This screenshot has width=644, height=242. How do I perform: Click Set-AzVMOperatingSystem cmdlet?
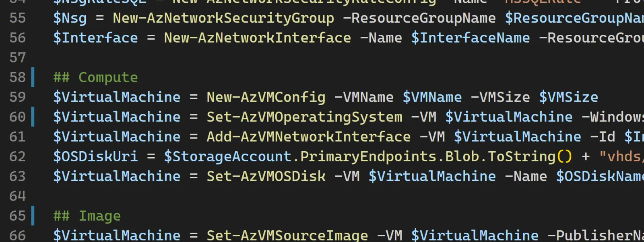pos(304,117)
